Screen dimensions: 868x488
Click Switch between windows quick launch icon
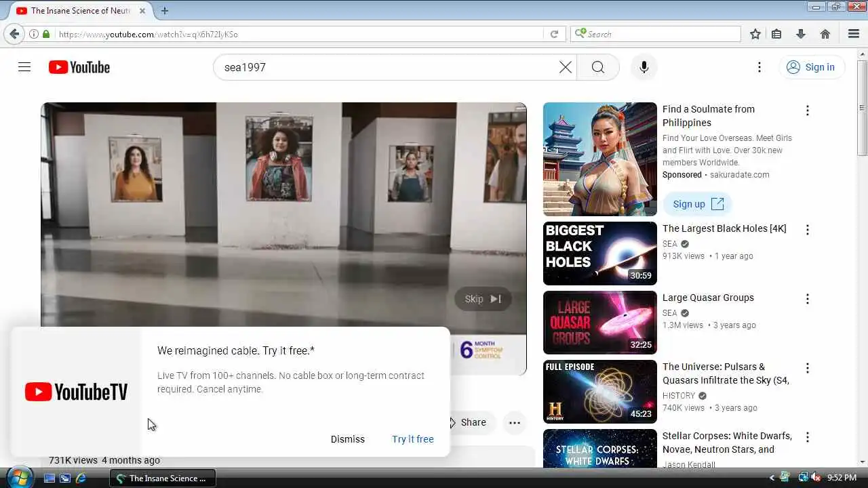click(65, 478)
